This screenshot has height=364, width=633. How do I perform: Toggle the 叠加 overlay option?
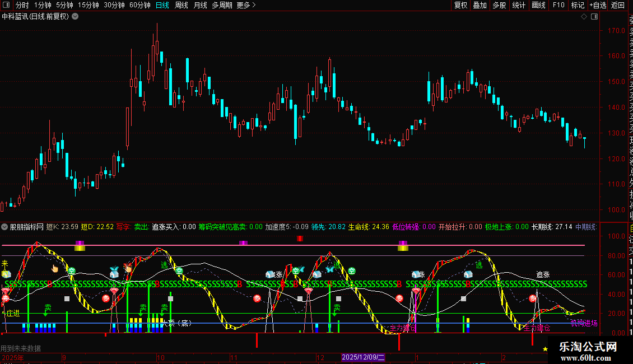click(x=480, y=5)
